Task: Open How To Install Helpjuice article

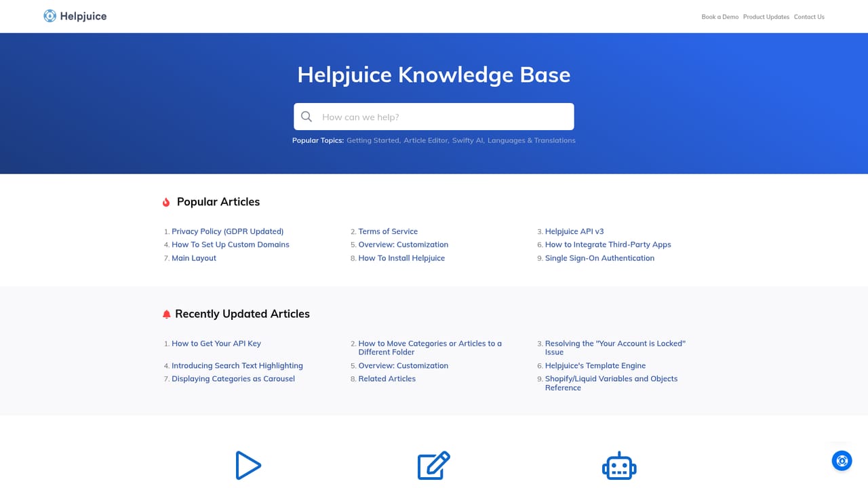Action: pos(401,258)
